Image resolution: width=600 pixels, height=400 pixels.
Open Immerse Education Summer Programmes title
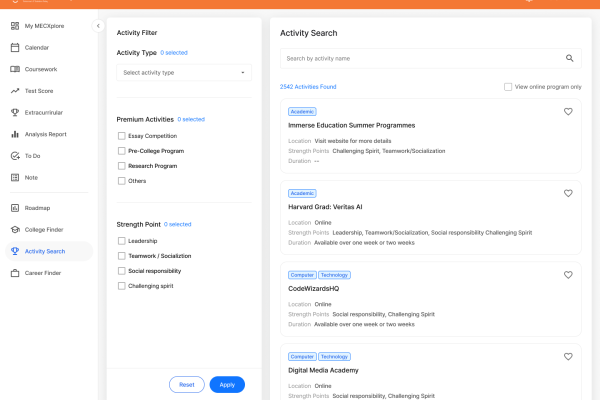point(352,125)
